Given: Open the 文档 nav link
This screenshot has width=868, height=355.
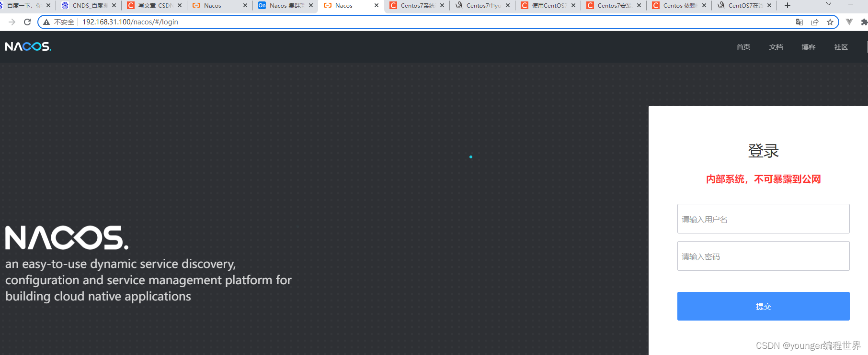Looking at the screenshot, I should 776,47.
